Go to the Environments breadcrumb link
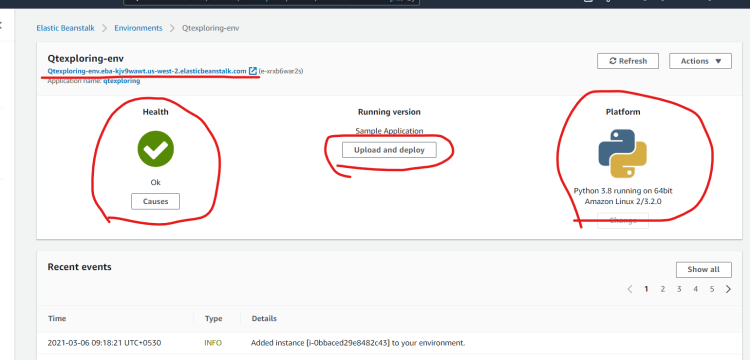750x360 pixels. pyautogui.click(x=138, y=28)
